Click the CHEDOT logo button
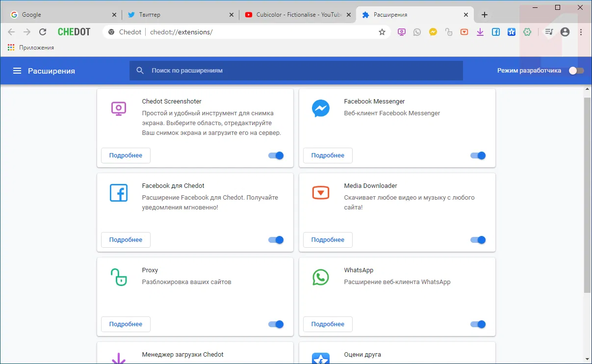 coord(74,32)
